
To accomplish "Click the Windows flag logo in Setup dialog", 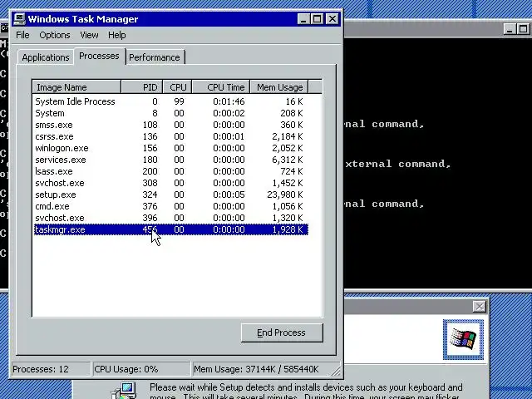I will (463, 339).
